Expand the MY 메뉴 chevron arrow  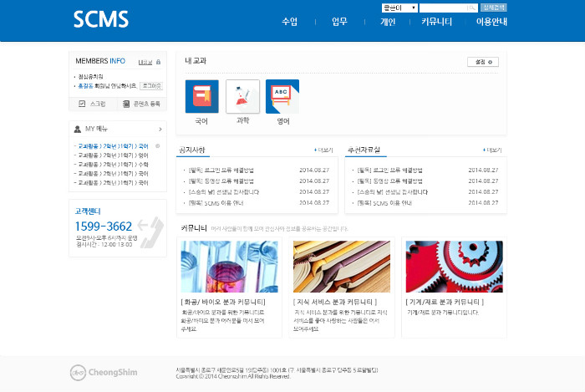[x=160, y=129]
